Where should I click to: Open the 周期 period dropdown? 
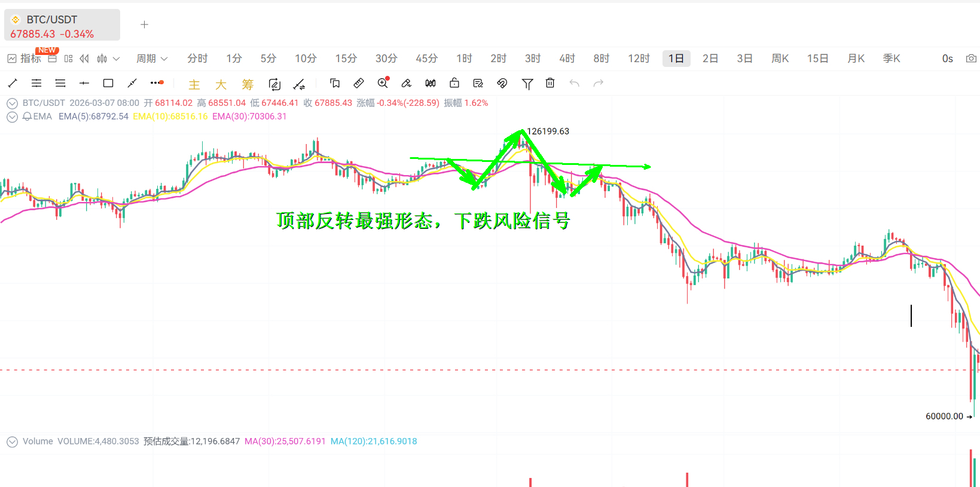[152, 59]
